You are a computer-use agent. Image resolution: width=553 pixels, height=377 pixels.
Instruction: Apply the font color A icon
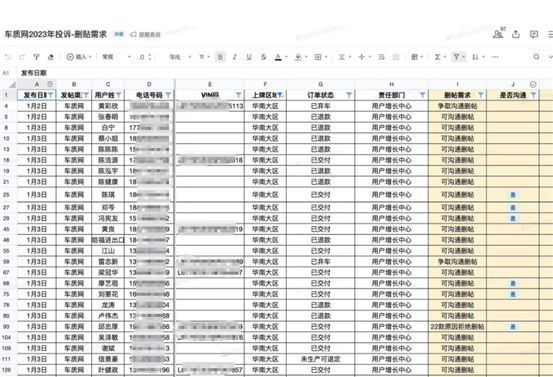point(278,57)
